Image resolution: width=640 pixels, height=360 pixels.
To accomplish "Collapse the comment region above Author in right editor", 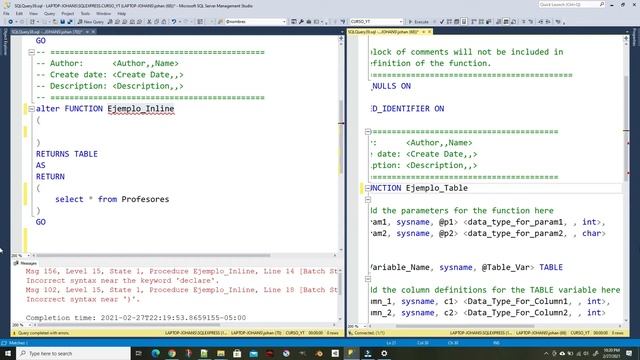I will pyautogui.click(x=368, y=131).
